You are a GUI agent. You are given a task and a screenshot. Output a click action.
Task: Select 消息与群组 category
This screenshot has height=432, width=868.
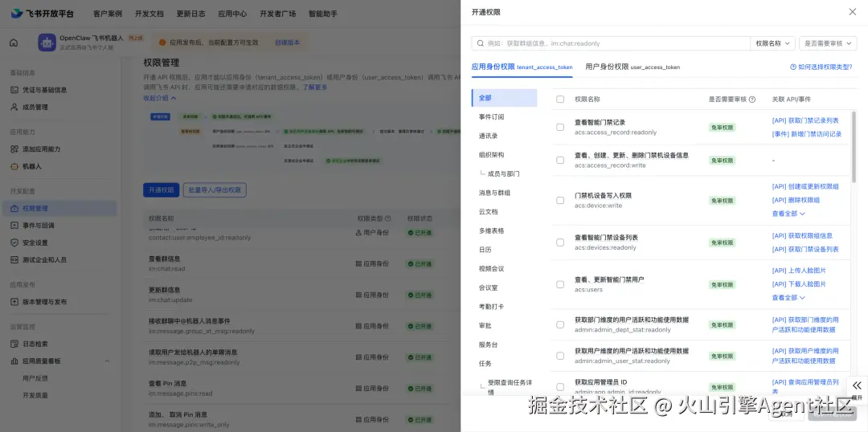(x=494, y=193)
